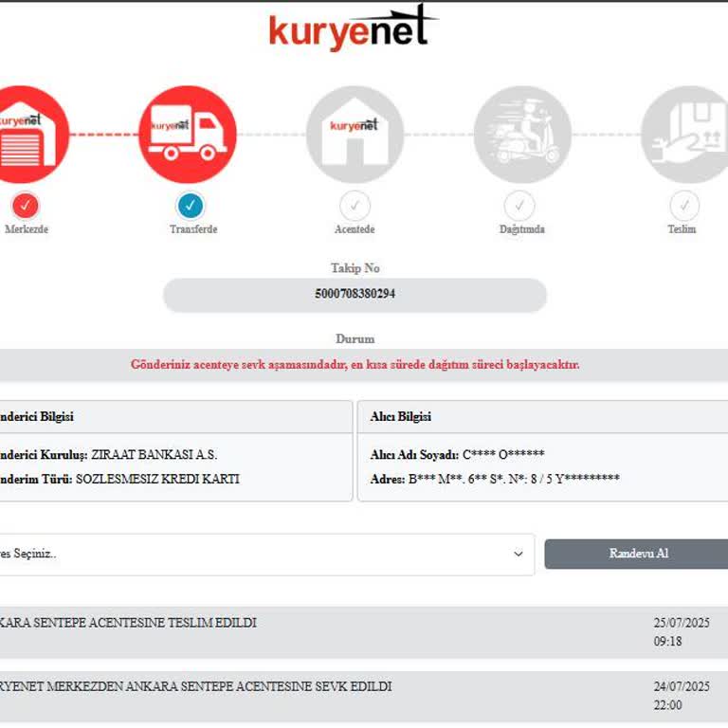
Task: Select the Teslim package handover icon
Action: (684, 135)
